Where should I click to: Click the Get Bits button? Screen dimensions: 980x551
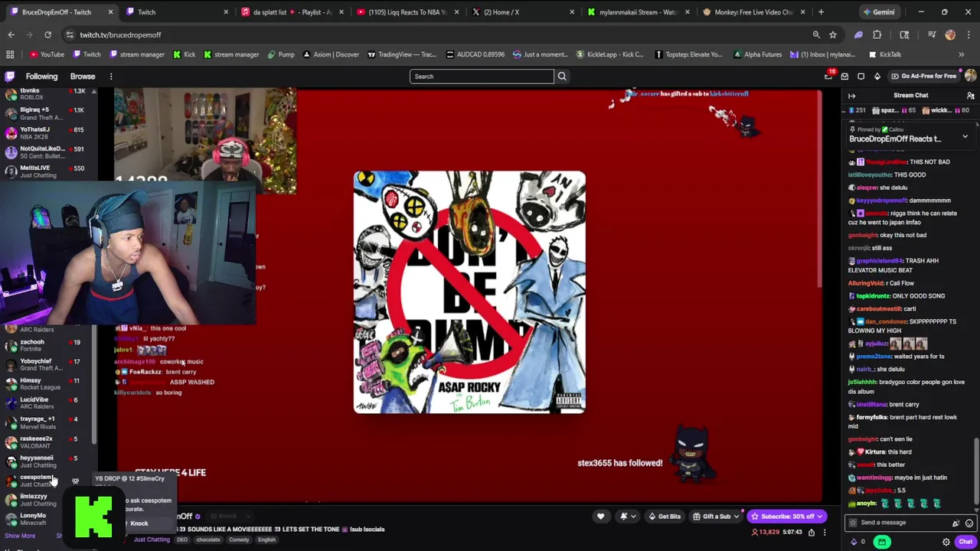pos(665,517)
